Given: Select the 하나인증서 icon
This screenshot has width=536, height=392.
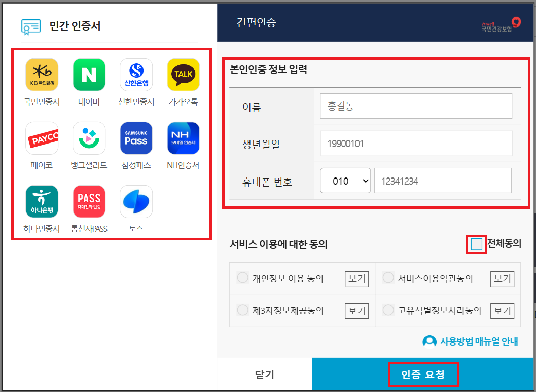Looking at the screenshot, I should click(x=42, y=202).
